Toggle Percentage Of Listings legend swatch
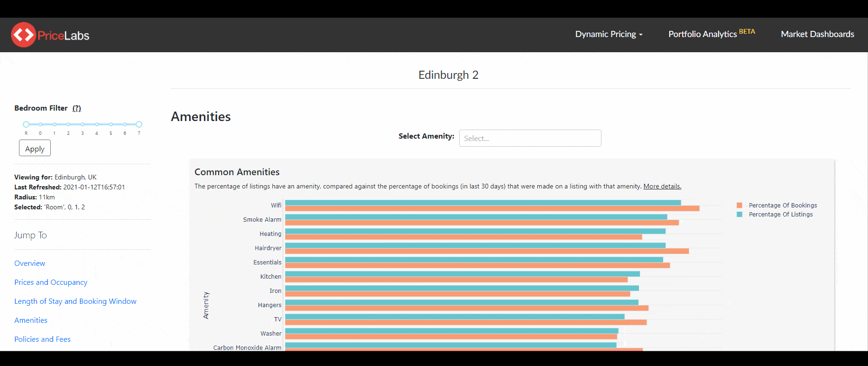The image size is (868, 366). click(x=739, y=215)
